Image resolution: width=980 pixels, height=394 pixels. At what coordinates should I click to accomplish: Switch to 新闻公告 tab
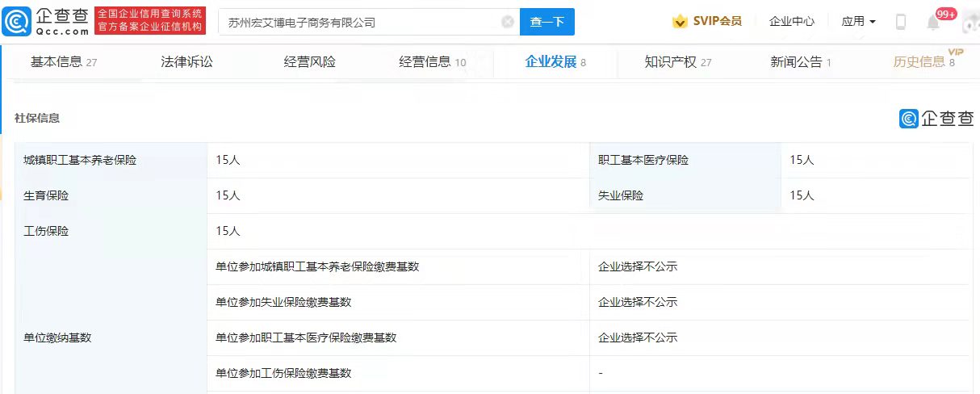[801, 61]
